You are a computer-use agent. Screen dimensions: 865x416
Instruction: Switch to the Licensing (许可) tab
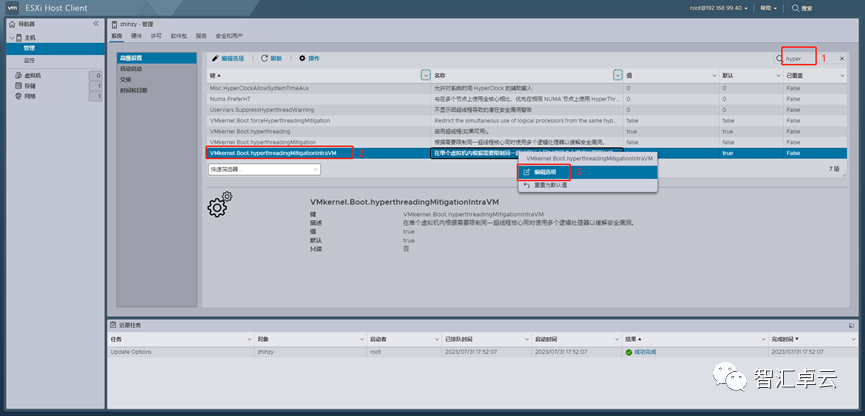click(x=156, y=36)
